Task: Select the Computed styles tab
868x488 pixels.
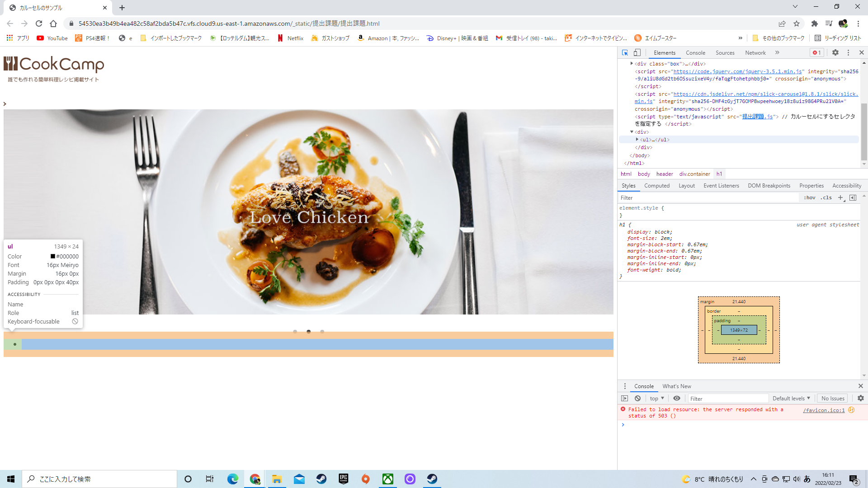Action: [657, 186]
